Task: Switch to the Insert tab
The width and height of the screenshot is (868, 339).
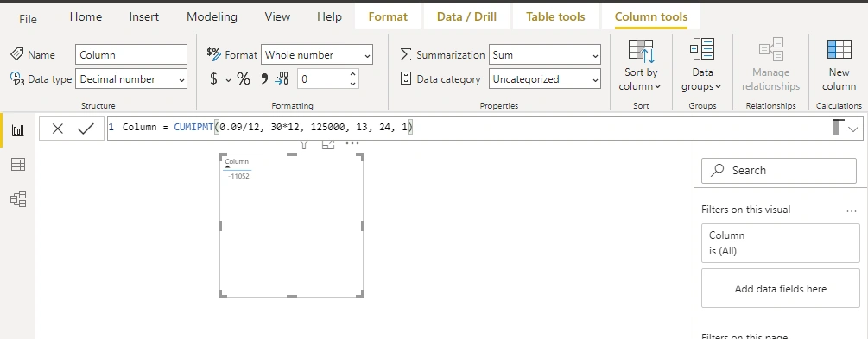Action: [x=144, y=16]
